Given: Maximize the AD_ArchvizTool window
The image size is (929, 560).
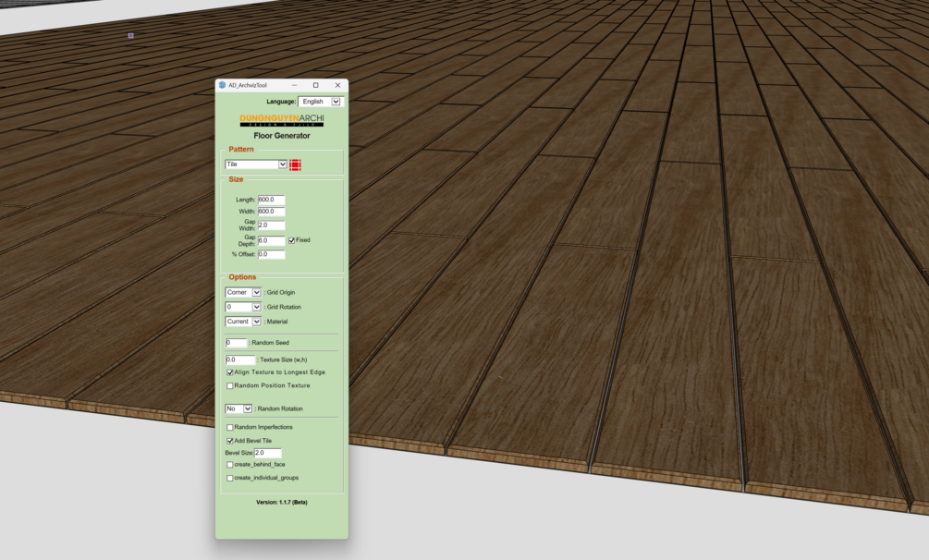Looking at the screenshot, I should 316,85.
